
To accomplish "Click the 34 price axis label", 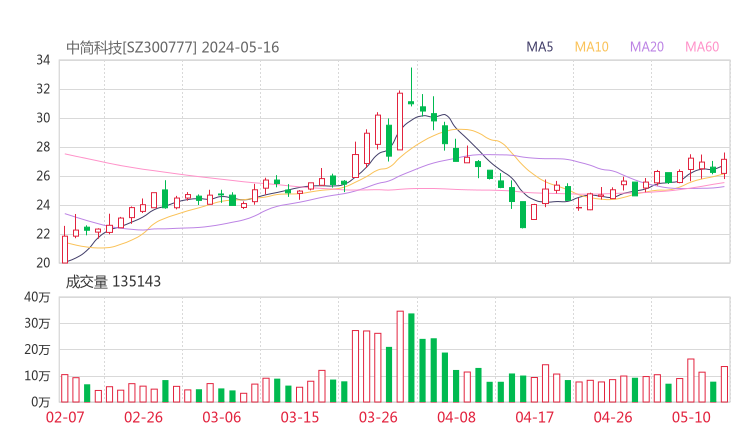I will (x=43, y=60).
